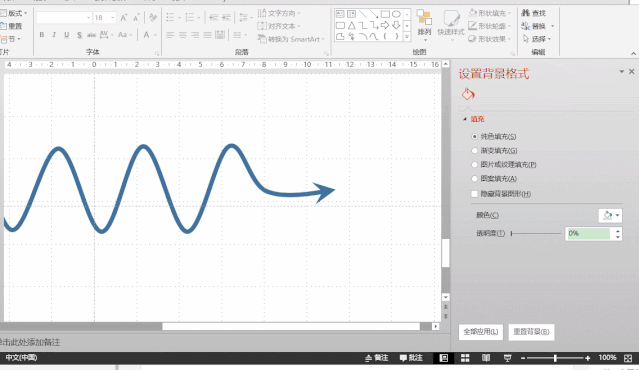Viewport: 639px width, 370px height.
Task: Decrease font size with smaller A
Action: (136, 18)
